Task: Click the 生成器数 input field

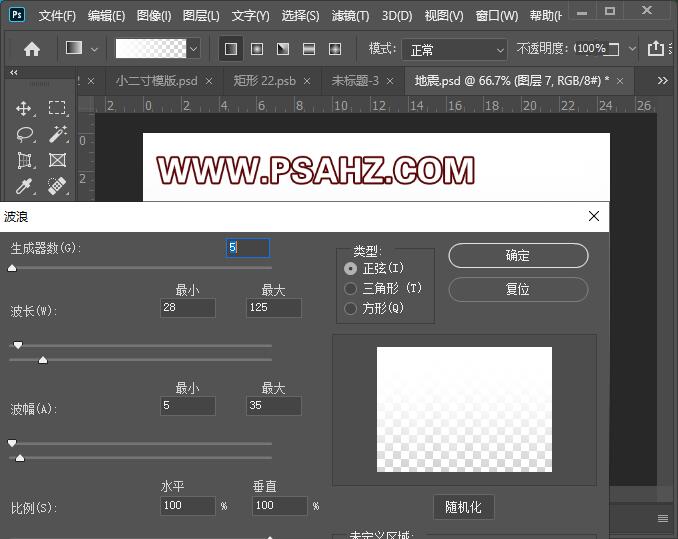Action: tap(248, 248)
